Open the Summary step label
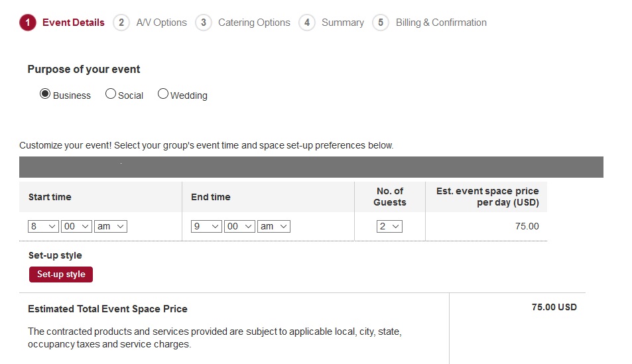 coord(342,23)
